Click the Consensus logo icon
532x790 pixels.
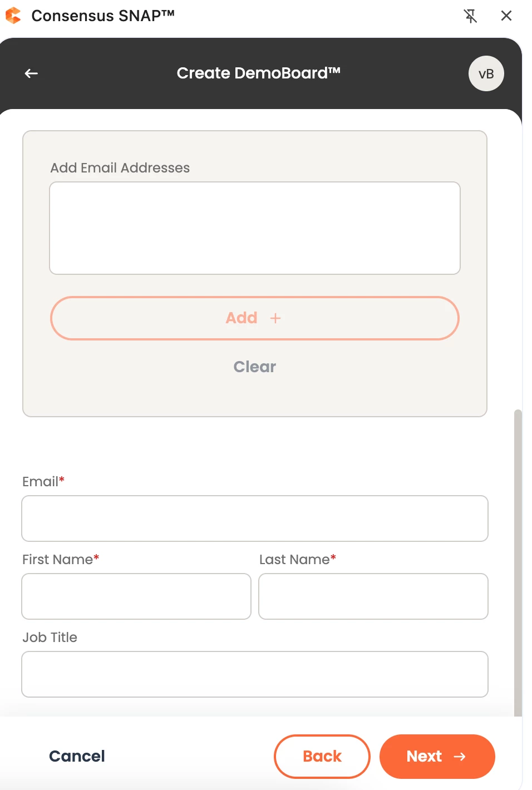[13, 16]
